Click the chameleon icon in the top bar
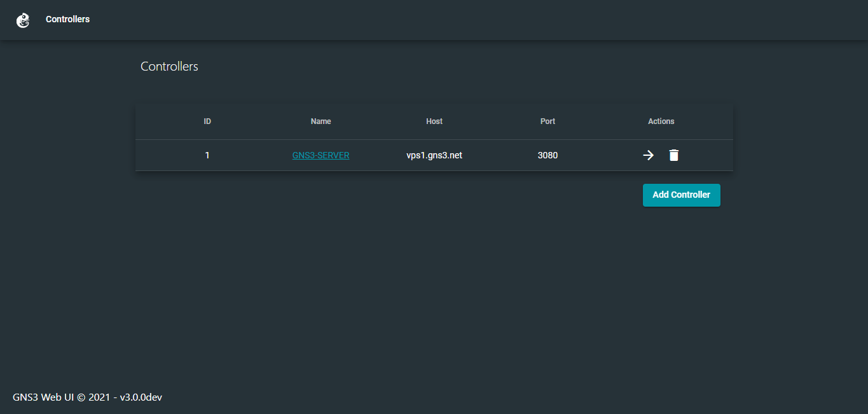Image resolution: width=868 pixels, height=414 pixels. pyautogui.click(x=24, y=20)
